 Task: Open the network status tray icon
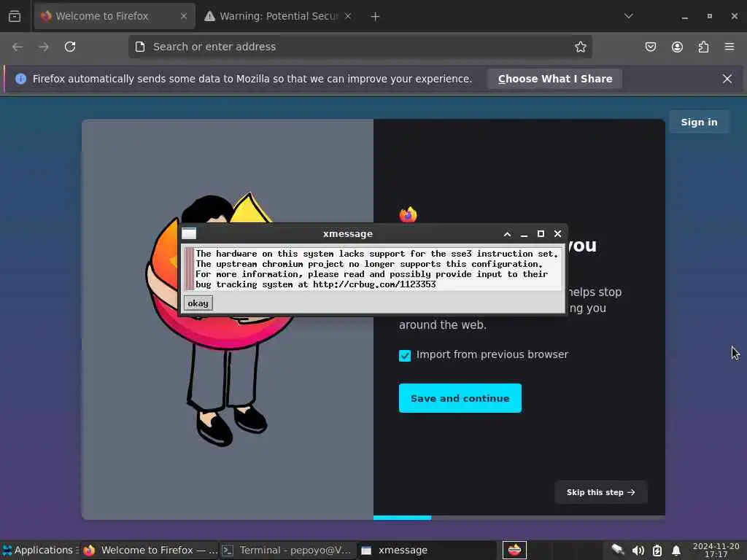pyautogui.click(x=618, y=551)
